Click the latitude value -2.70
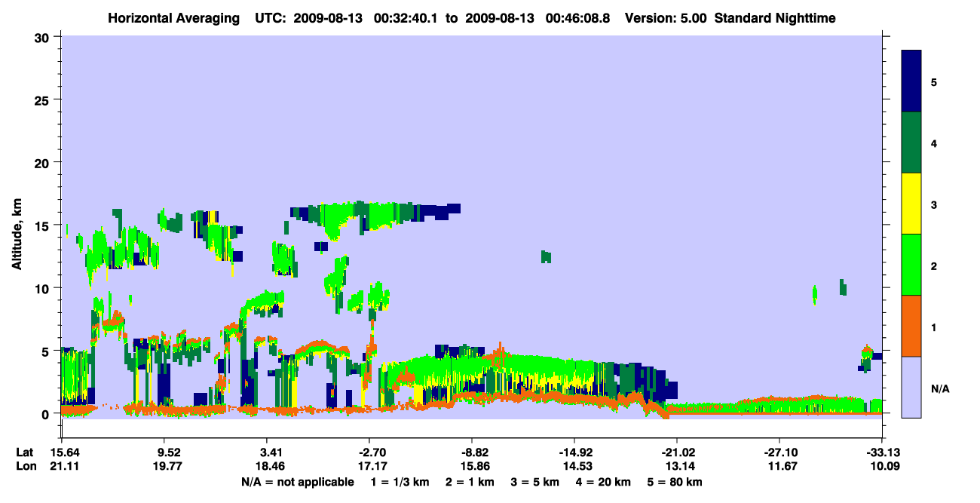 (369, 452)
